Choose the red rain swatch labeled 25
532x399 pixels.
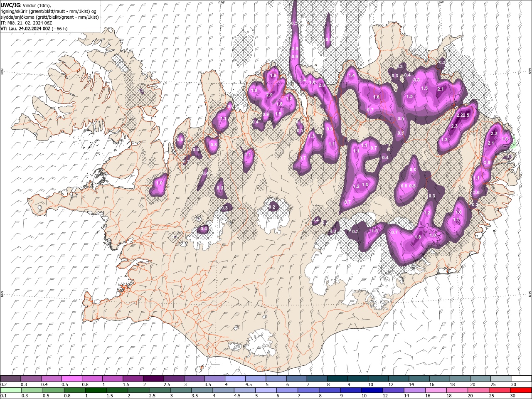tap(499, 390)
